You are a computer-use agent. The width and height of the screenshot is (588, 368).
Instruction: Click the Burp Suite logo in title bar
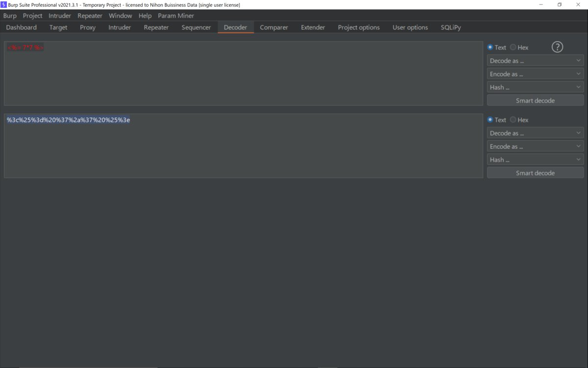4,4
